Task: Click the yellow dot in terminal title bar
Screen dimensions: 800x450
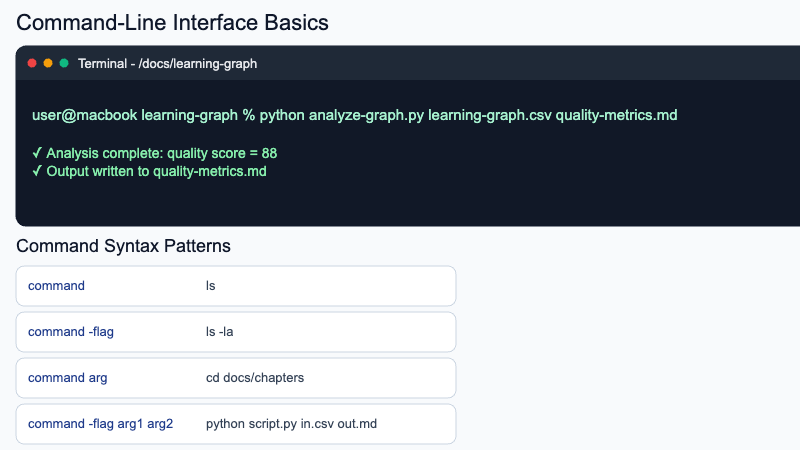Action: (x=48, y=63)
